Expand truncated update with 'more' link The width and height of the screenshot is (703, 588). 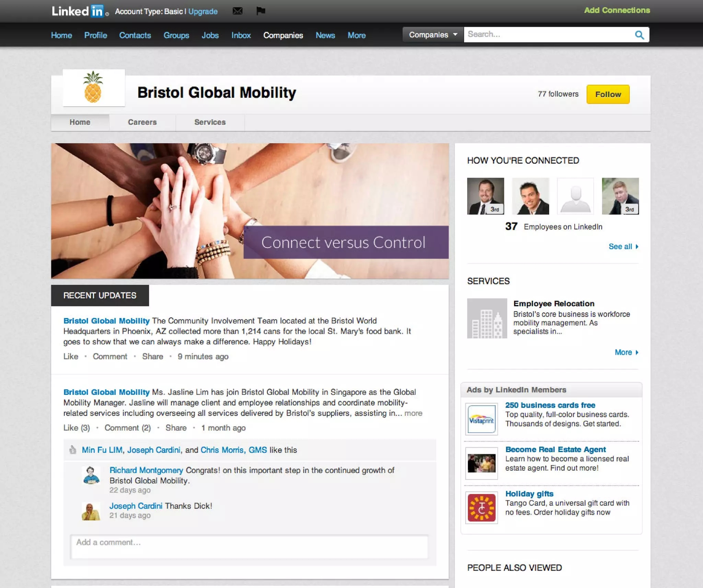pyautogui.click(x=413, y=413)
